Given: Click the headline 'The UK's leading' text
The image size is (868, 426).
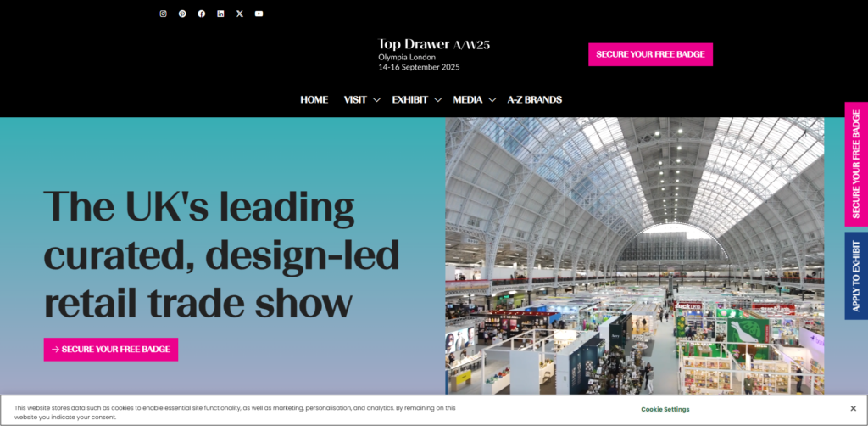Looking at the screenshot, I should [198, 206].
